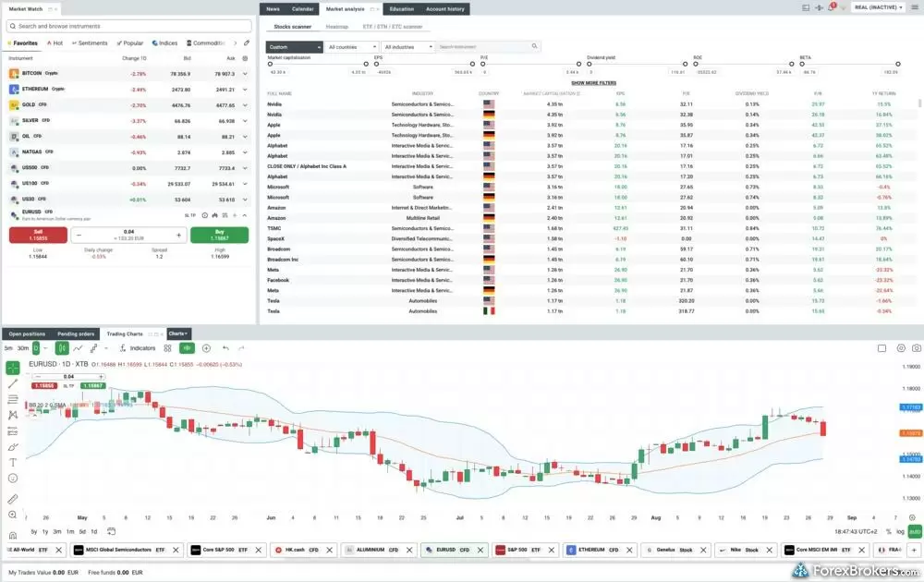The image size is (924, 582).
Task: Switch to the News tab
Action: (273, 9)
